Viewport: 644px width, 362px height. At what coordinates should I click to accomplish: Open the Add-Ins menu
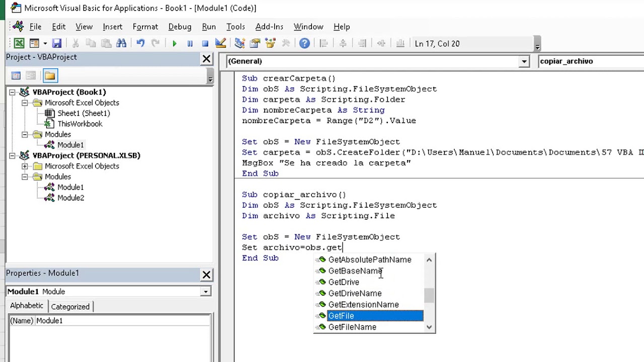pos(269,27)
